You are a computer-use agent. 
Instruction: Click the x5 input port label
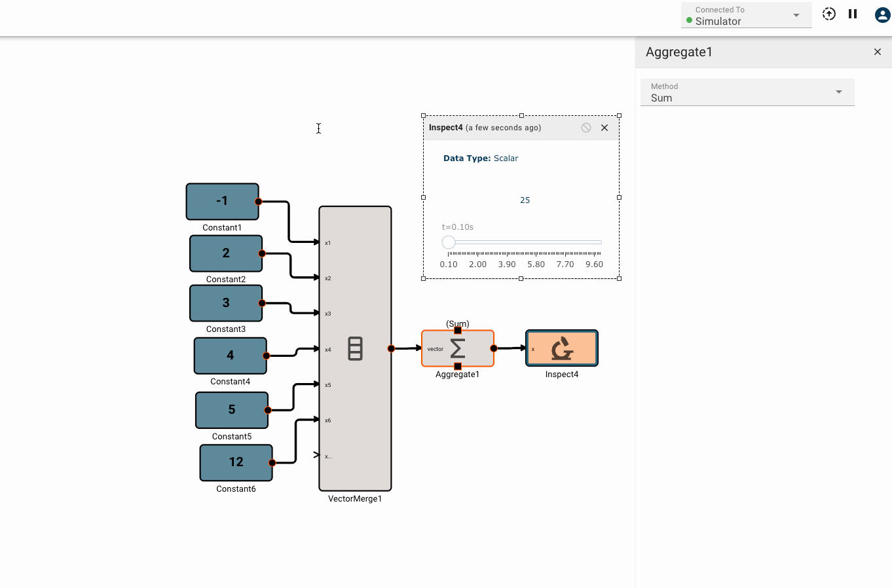(x=327, y=385)
